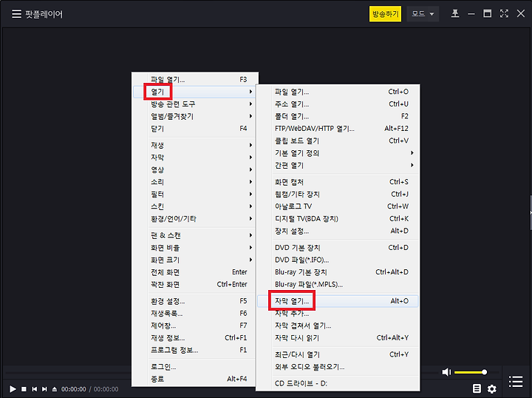The image size is (532, 398).
Task: Select 디지털 TV(BDA 장치) item
Action: pyautogui.click(x=338, y=218)
